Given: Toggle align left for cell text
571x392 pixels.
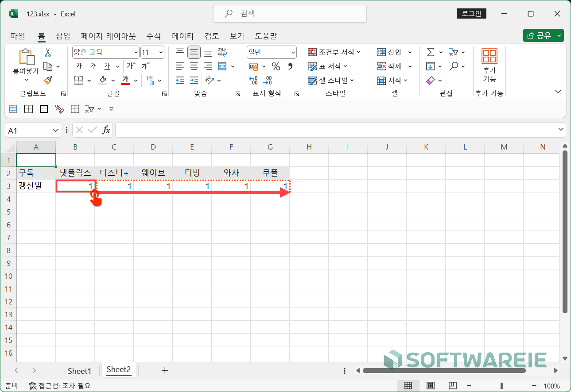Looking at the screenshot, I should [x=180, y=66].
